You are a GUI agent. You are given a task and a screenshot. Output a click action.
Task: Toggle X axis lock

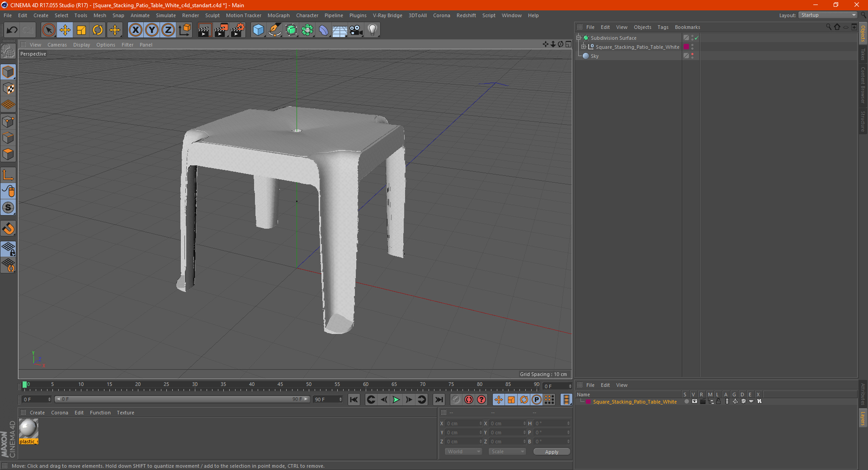point(135,30)
